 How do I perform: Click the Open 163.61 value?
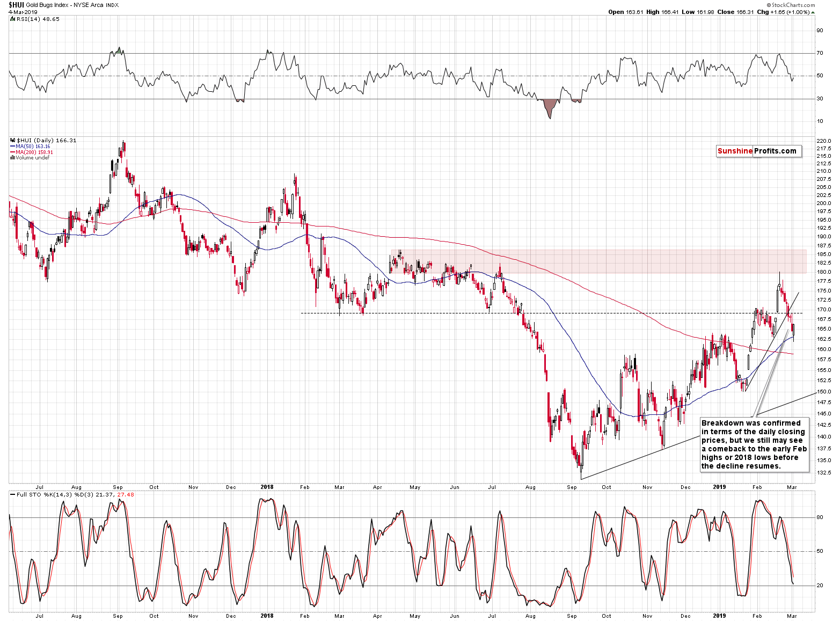(x=626, y=12)
